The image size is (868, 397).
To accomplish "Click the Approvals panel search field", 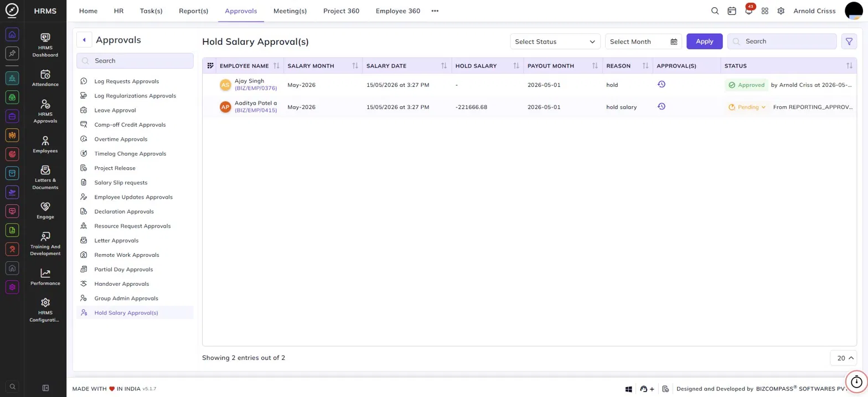I will click(x=135, y=61).
